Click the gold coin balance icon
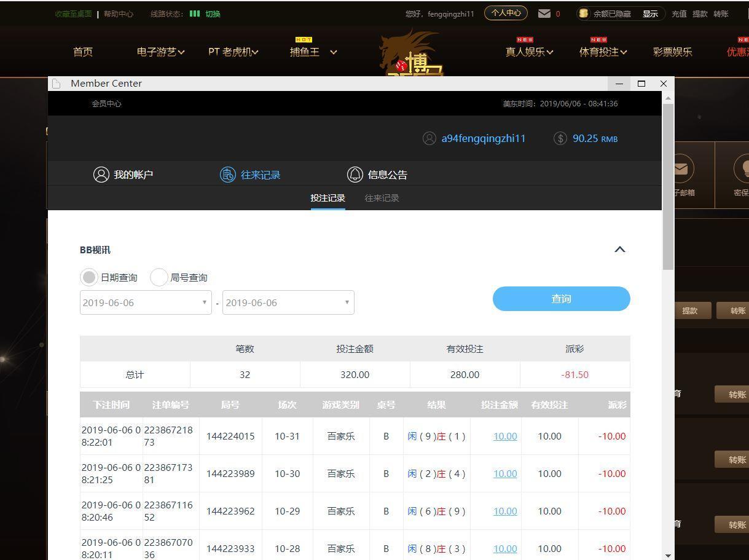 [584, 14]
